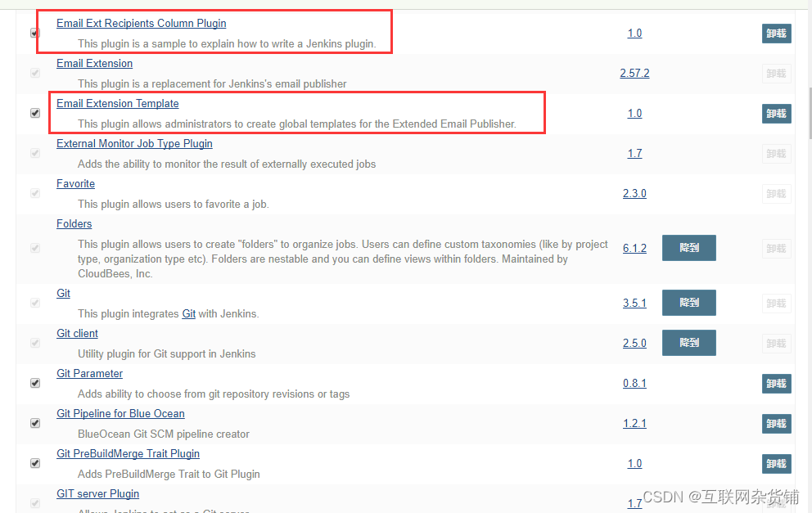Click version 2.57.2 of Email Extension

coord(635,73)
